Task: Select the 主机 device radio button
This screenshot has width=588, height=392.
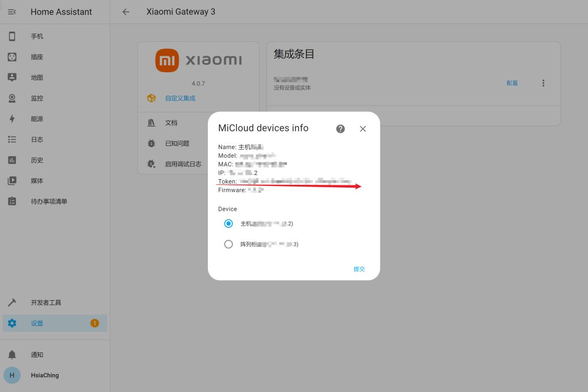Action: (229, 224)
